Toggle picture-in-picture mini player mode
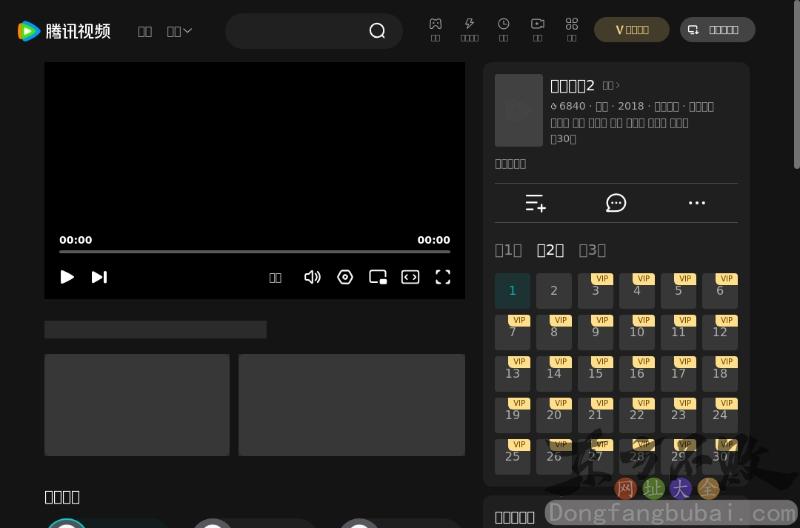The width and height of the screenshot is (800, 528). point(378,277)
